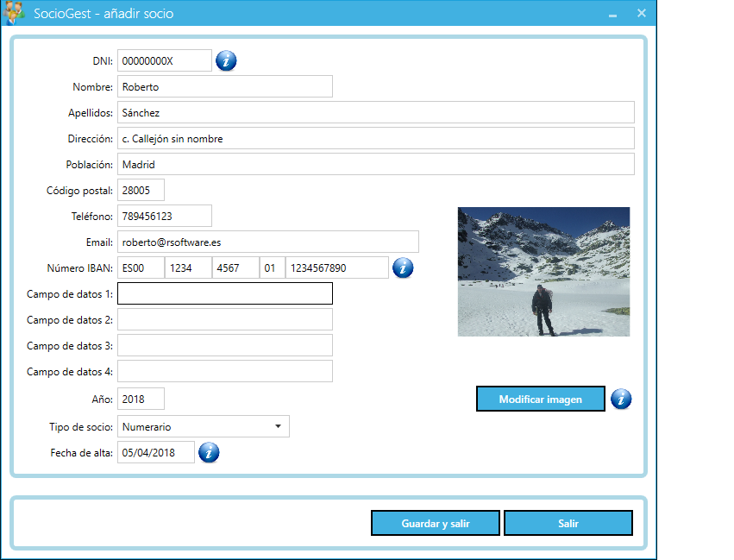Focus the Fecha de alta date field
Image resolution: width=734 pixels, height=560 pixels.
coord(156,452)
